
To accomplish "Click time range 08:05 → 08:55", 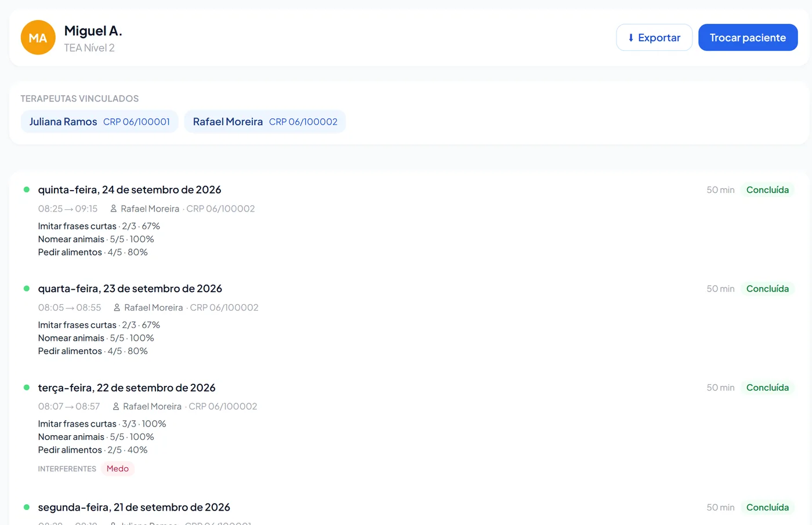I will point(70,308).
